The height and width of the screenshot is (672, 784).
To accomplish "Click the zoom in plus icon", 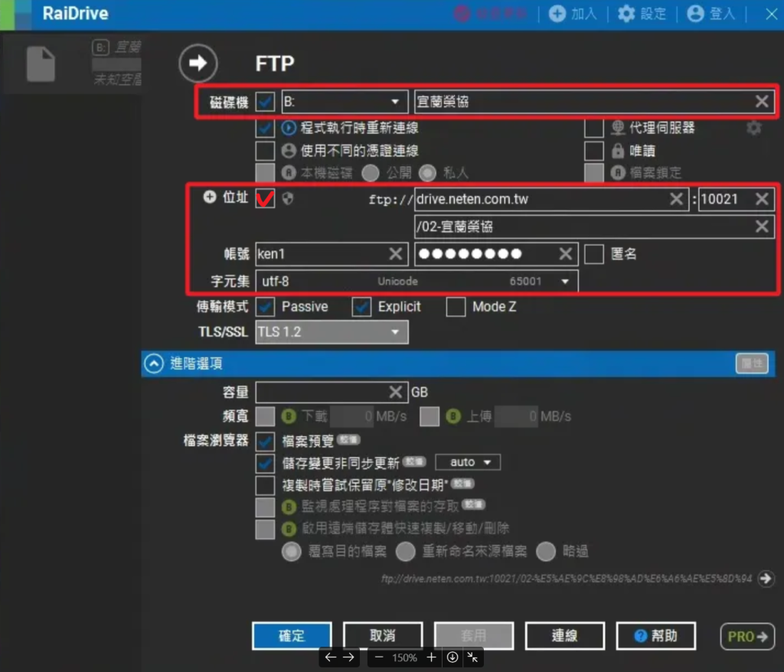I will [431, 657].
